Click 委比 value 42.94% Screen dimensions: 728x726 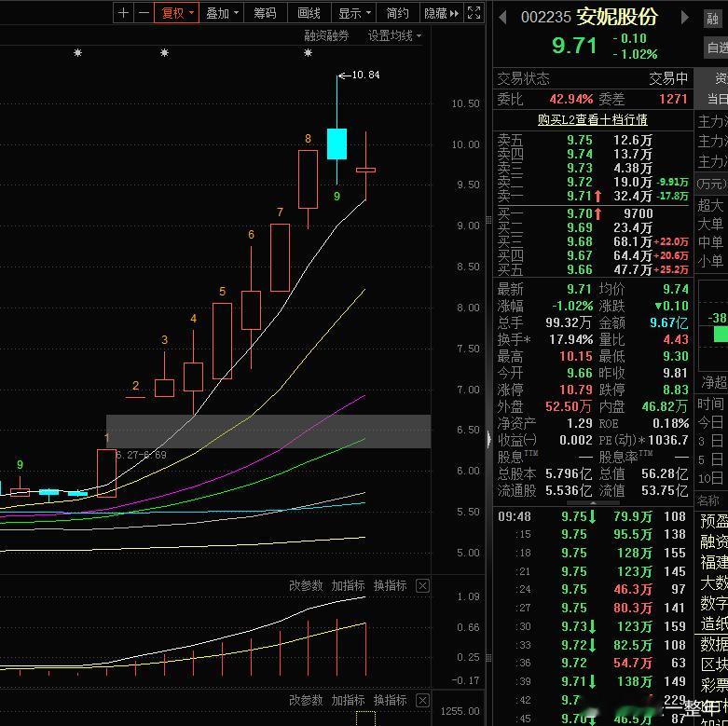(x=571, y=99)
